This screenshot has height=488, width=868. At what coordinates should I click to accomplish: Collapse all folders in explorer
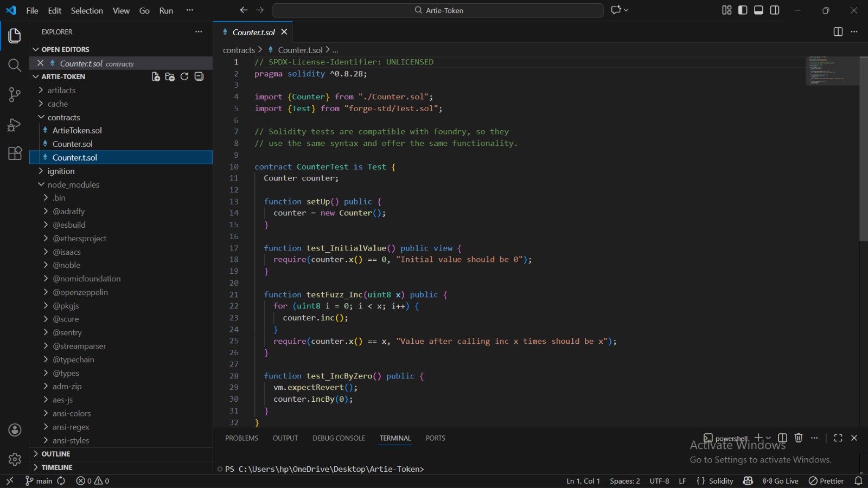(199, 76)
